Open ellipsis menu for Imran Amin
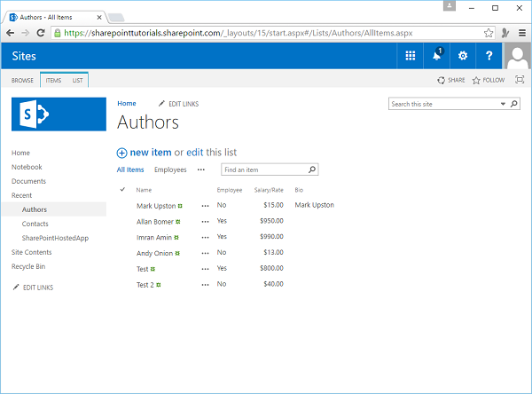 [x=206, y=237]
